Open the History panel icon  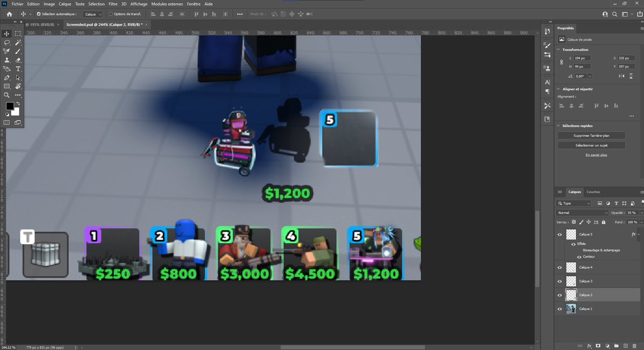click(547, 32)
